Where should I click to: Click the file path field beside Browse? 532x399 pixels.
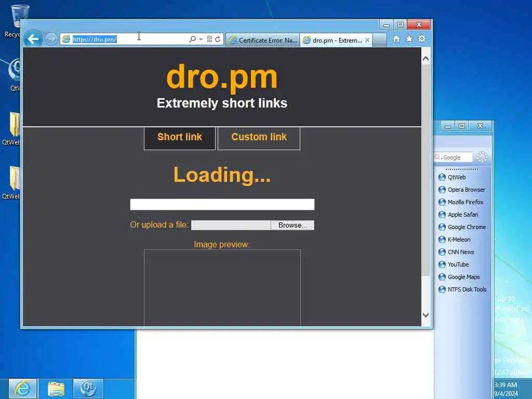[231, 225]
